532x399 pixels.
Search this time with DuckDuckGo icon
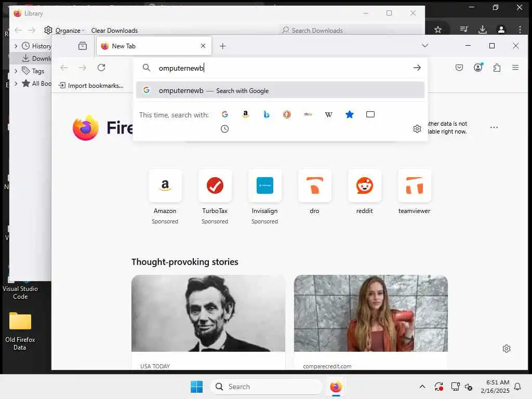(287, 114)
